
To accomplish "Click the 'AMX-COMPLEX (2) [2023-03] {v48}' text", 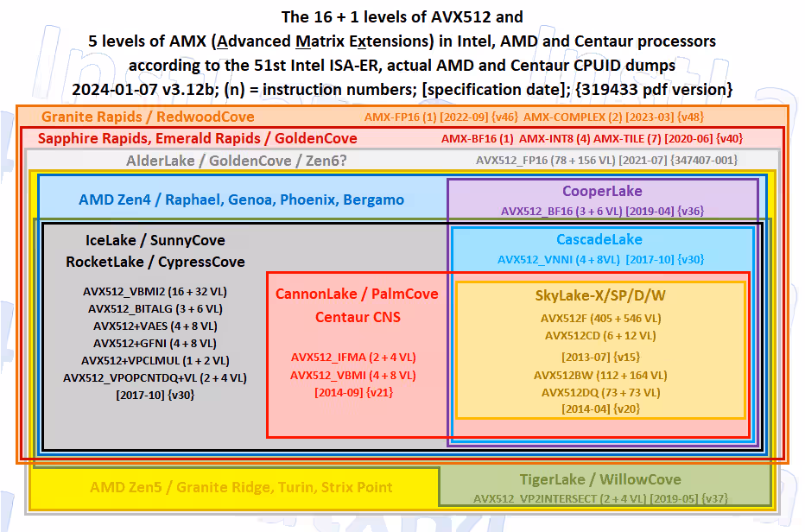I will click(x=613, y=117).
